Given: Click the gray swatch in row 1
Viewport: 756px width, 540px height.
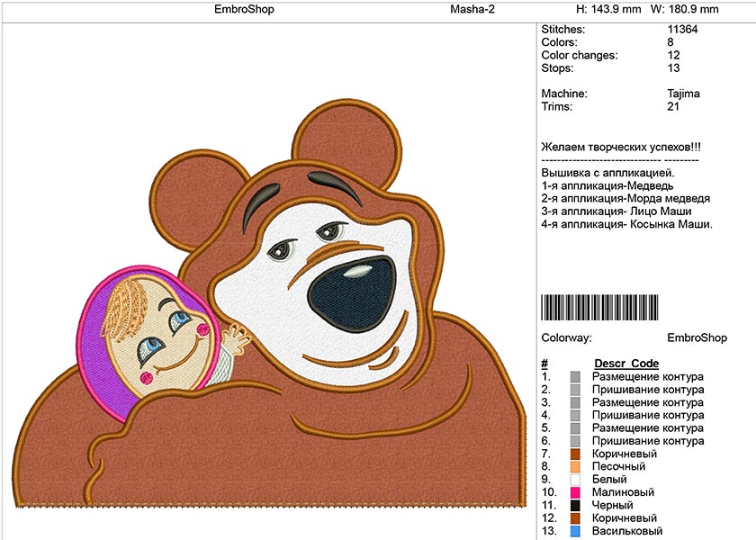Looking at the screenshot, I should (x=575, y=377).
